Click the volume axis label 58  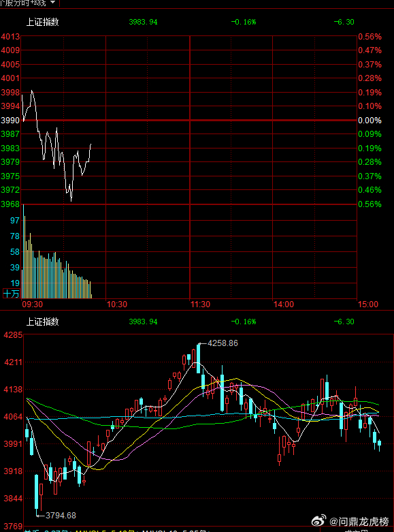15,252
